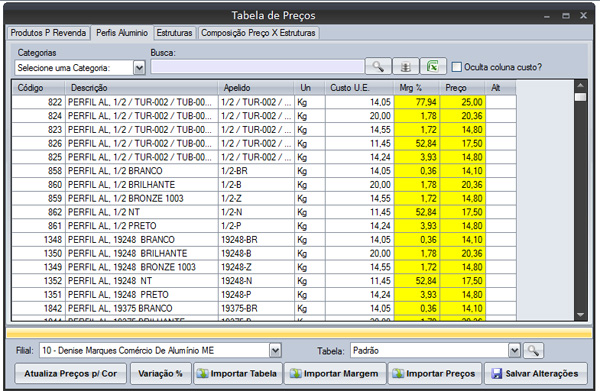Click description PERFIL AL. 1/2 BRONZE 1003
This screenshot has width=600, height=391.
[x=142, y=198]
